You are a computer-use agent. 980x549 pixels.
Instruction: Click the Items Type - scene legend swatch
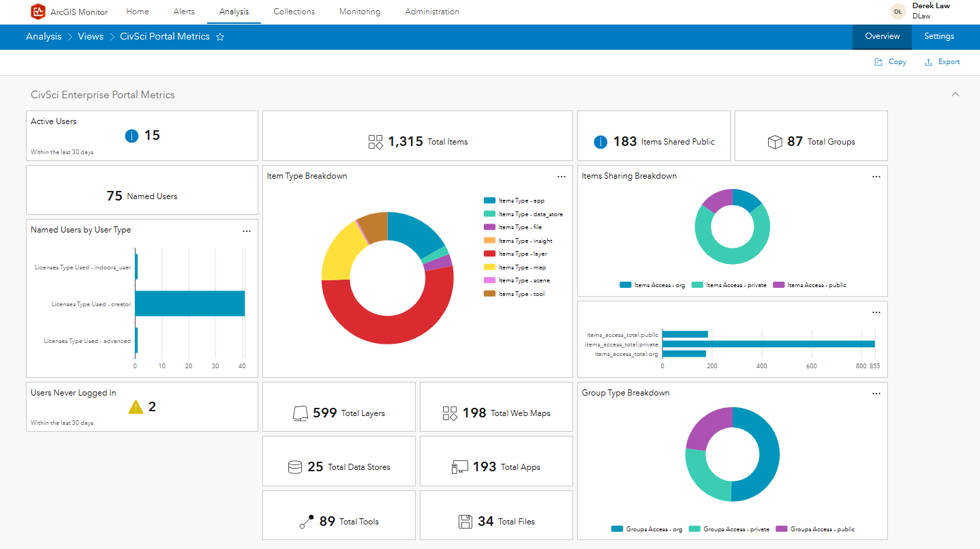click(489, 280)
